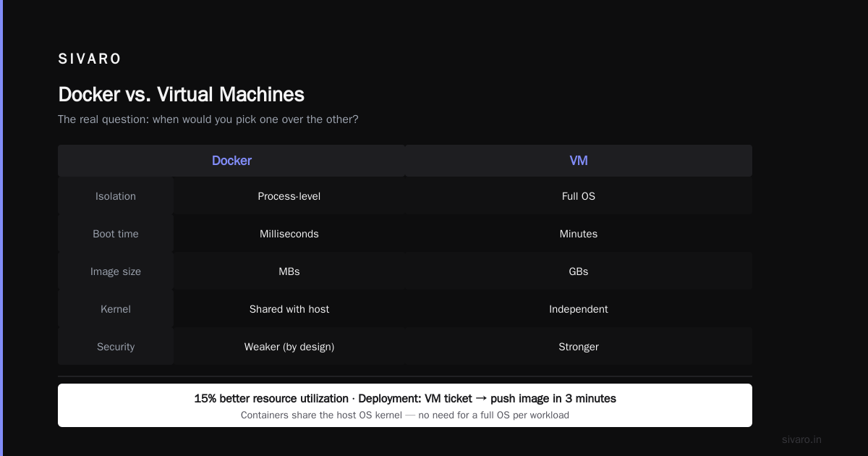Click the 'Stronger' cell
Viewport: 868px width, 456px height.
click(x=579, y=347)
